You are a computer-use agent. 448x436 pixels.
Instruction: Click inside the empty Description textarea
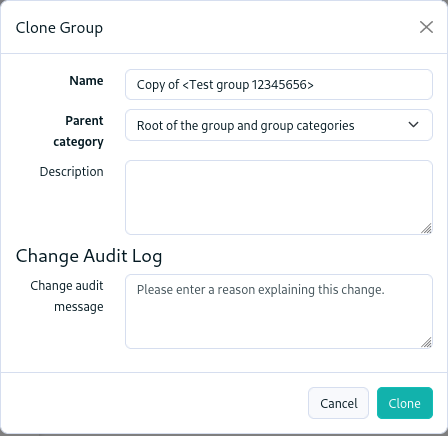[x=279, y=197]
